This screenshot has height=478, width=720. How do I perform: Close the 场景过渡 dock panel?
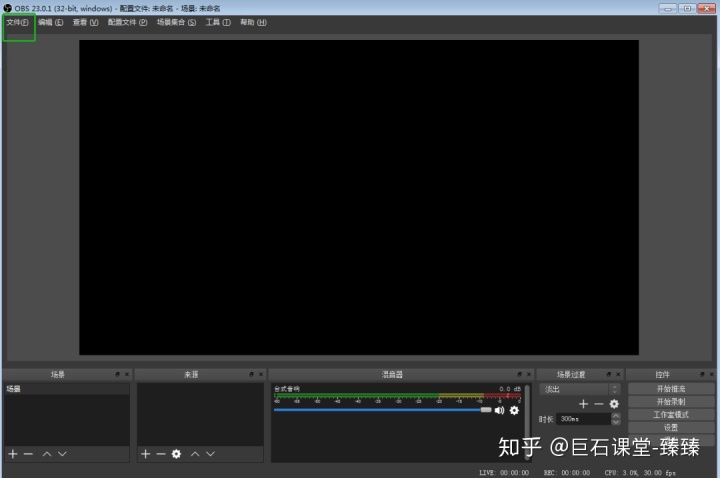point(618,374)
